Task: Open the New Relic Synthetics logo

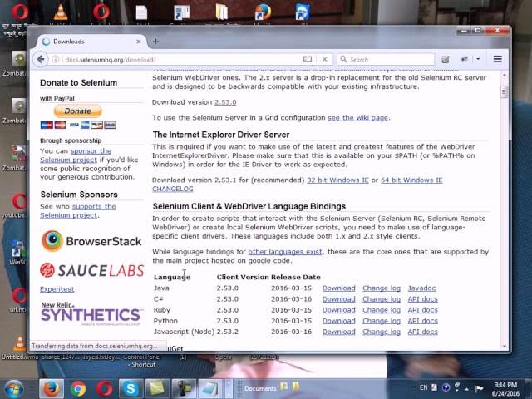Action: click(91, 313)
